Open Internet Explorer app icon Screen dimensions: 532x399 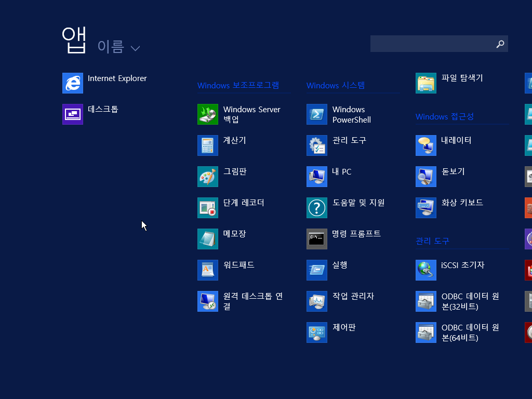(x=73, y=83)
